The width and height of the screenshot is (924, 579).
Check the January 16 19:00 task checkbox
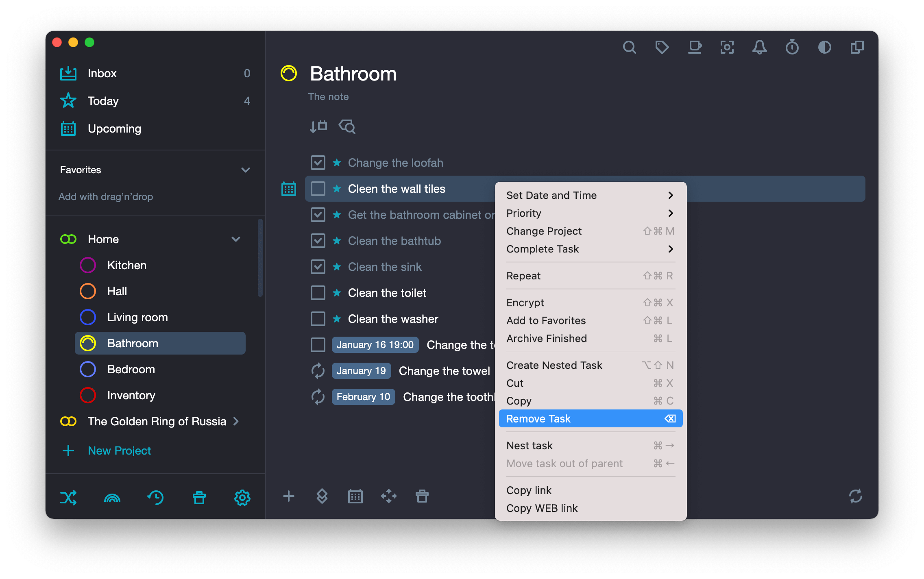coord(318,345)
